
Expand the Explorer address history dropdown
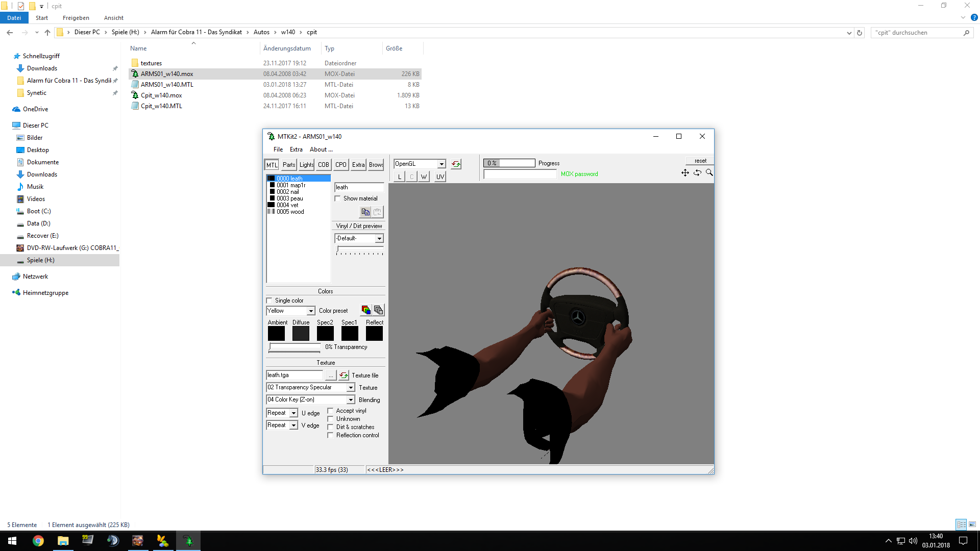[x=849, y=33]
